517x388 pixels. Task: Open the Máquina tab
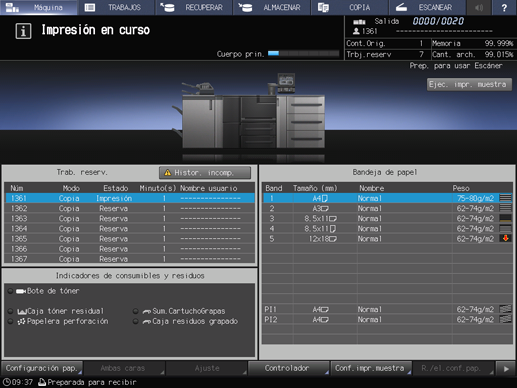pos(39,7)
